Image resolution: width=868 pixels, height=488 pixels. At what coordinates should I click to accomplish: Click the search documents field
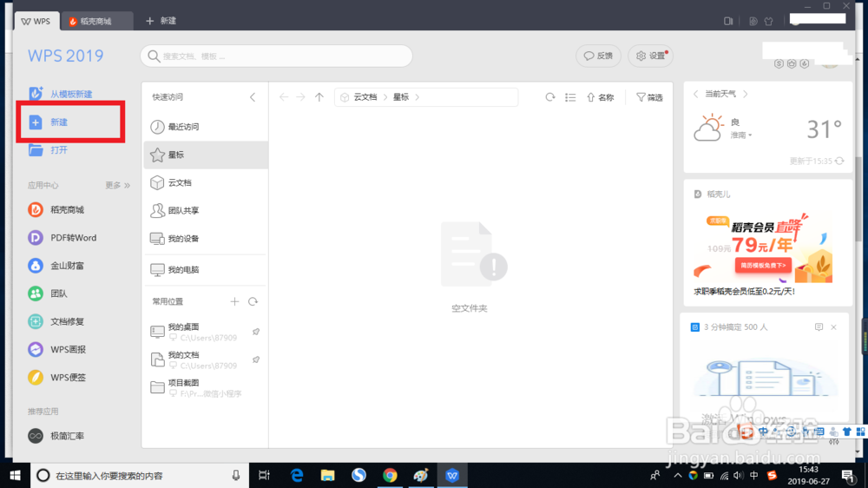276,56
